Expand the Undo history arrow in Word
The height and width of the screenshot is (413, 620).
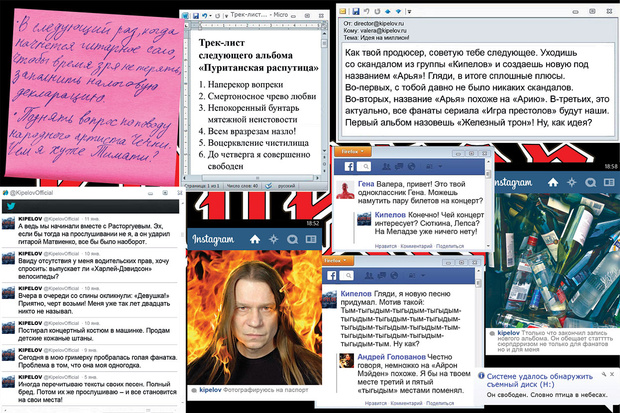(210, 16)
